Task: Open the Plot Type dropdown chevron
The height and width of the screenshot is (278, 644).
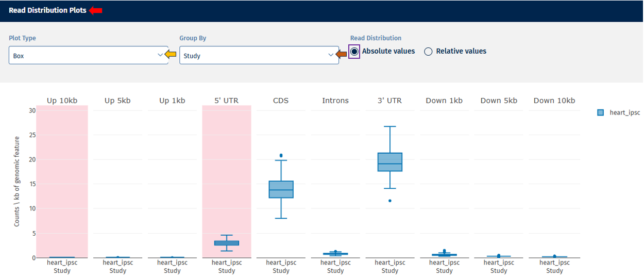Action: tap(160, 55)
